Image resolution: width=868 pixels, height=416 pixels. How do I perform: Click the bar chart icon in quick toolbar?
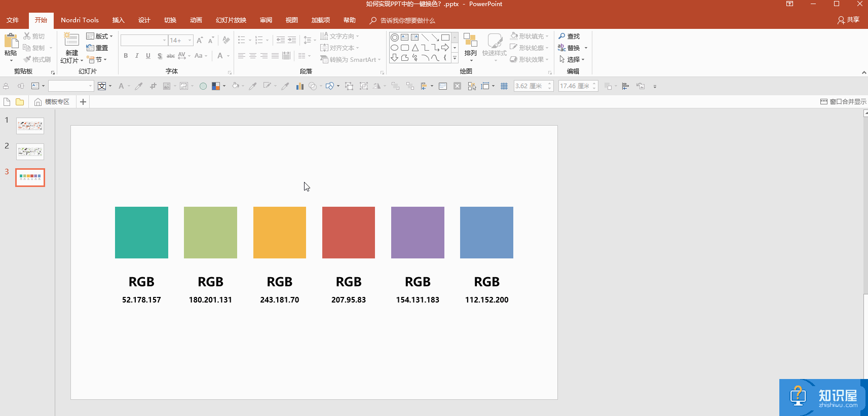pyautogui.click(x=299, y=86)
